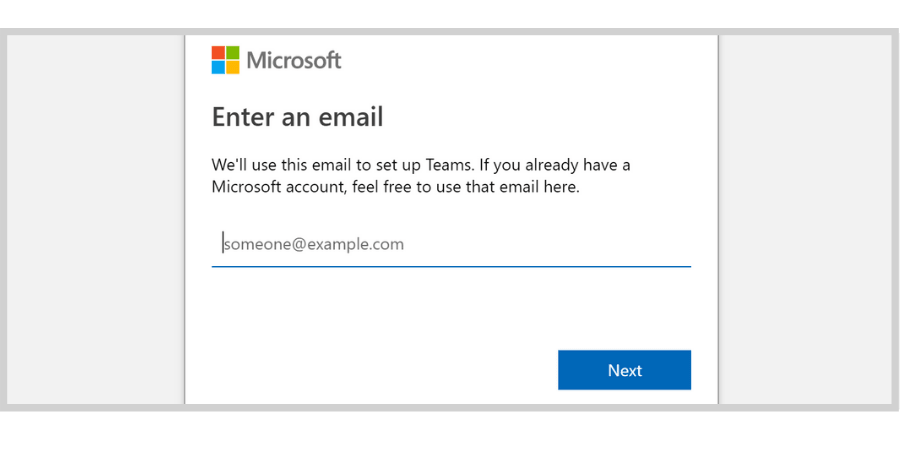This screenshot has width=900, height=470.
Task: Click the red square in Microsoft logo
Action: (x=218, y=53)
